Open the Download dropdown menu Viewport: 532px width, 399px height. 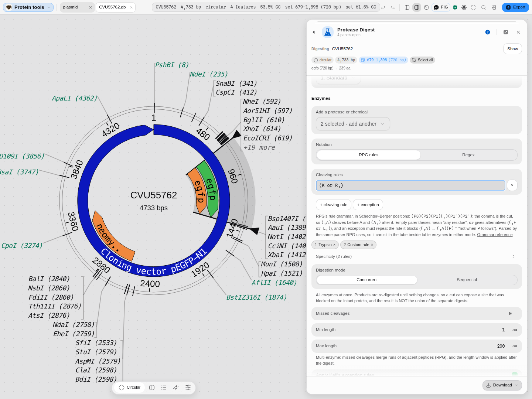pyautogui.click(x=502, y=385)
